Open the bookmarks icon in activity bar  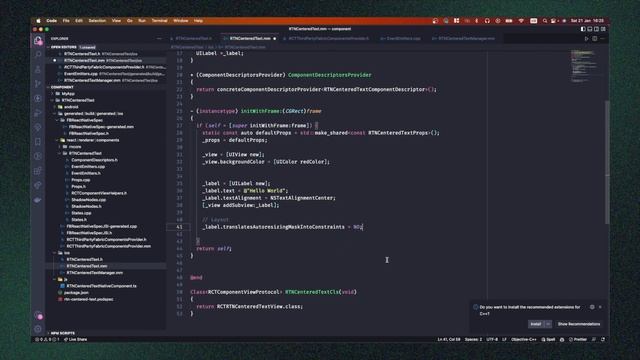click(x=38, y=142)
